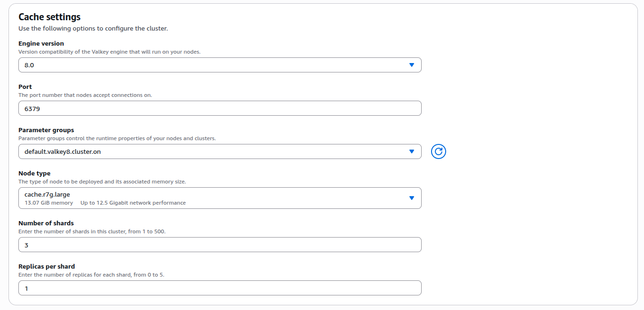This screenshot has width=644, height=310.
Task: Click the Engine version label
Action: click(x=41, y=44)
